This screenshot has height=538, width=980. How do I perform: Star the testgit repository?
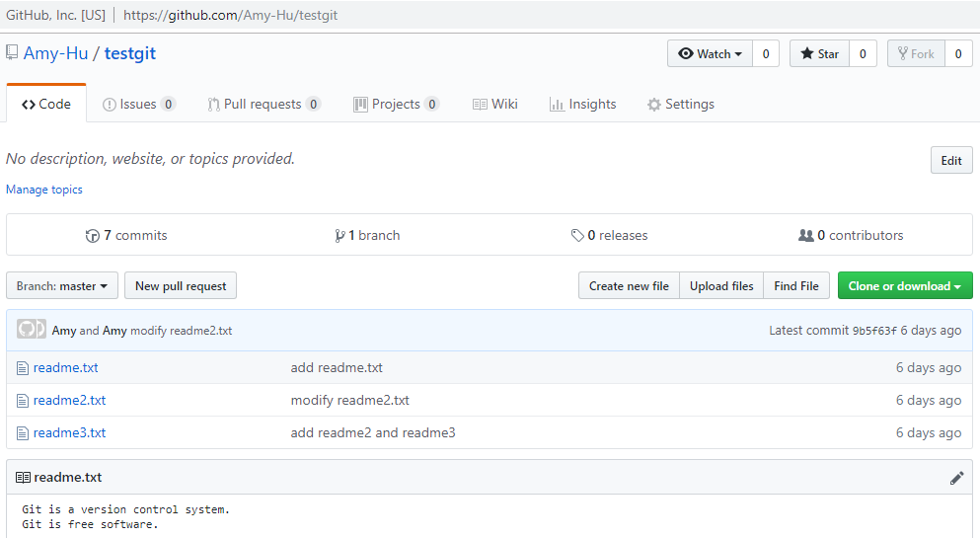coord(819,53)
